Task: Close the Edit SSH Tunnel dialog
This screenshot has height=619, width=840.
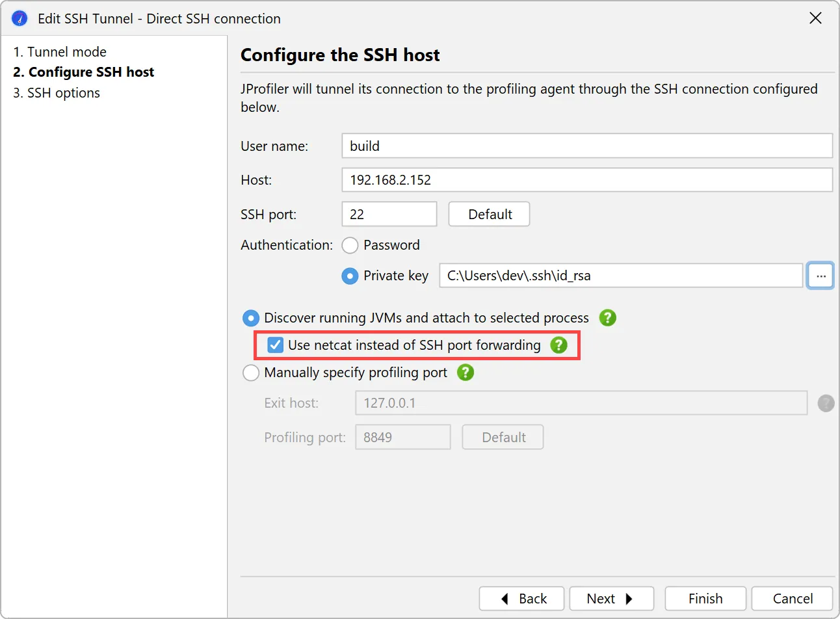Action: point(815,18)
